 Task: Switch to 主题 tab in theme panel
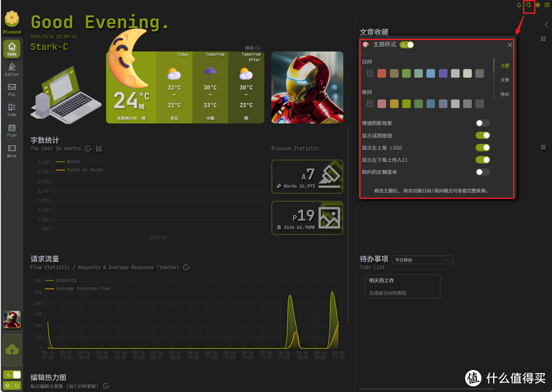coord(505,65)
